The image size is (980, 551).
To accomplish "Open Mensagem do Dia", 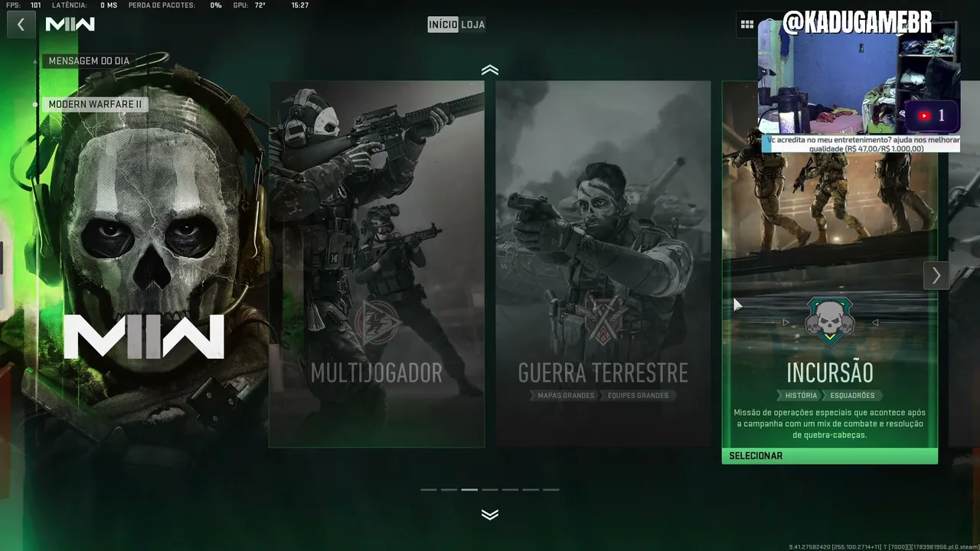I will pyautogui.click(x=89, y=60).
